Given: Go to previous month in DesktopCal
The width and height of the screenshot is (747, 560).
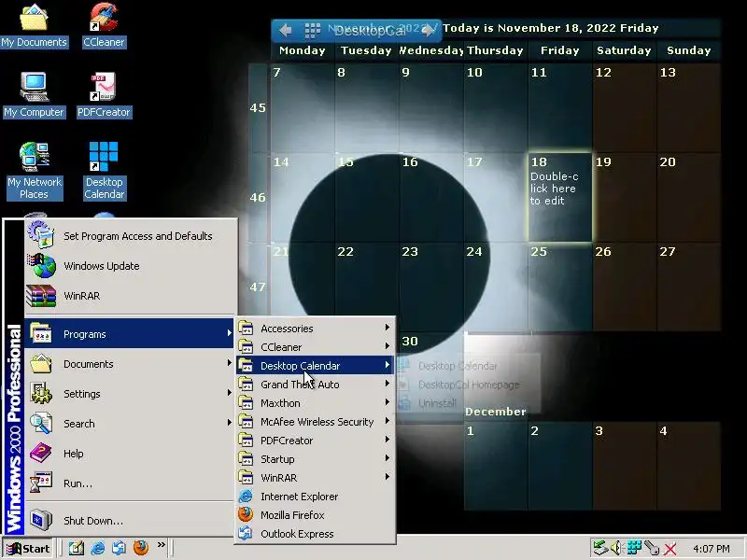Looking at the screenshot, I should (286, 30).
